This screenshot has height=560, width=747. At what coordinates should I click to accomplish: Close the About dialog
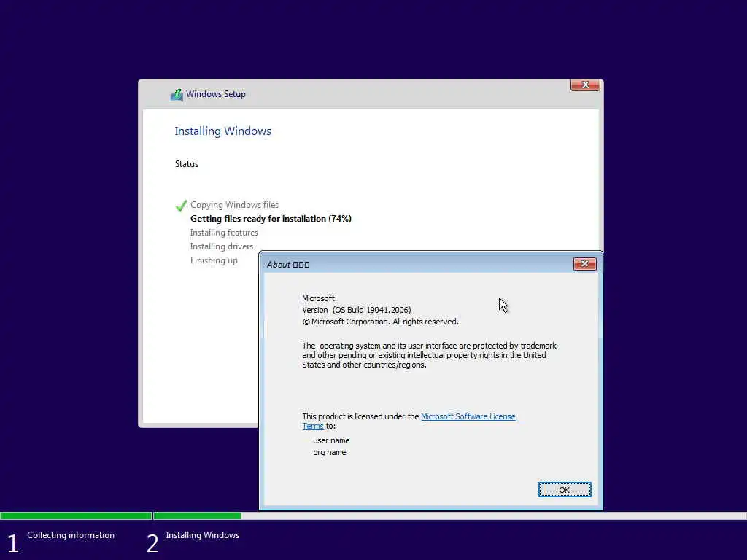click(584, 264)
